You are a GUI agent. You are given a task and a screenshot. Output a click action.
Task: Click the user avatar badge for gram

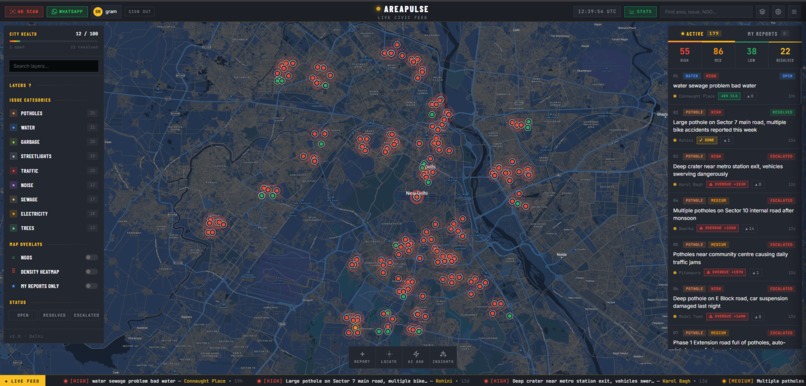click(98, 11)
